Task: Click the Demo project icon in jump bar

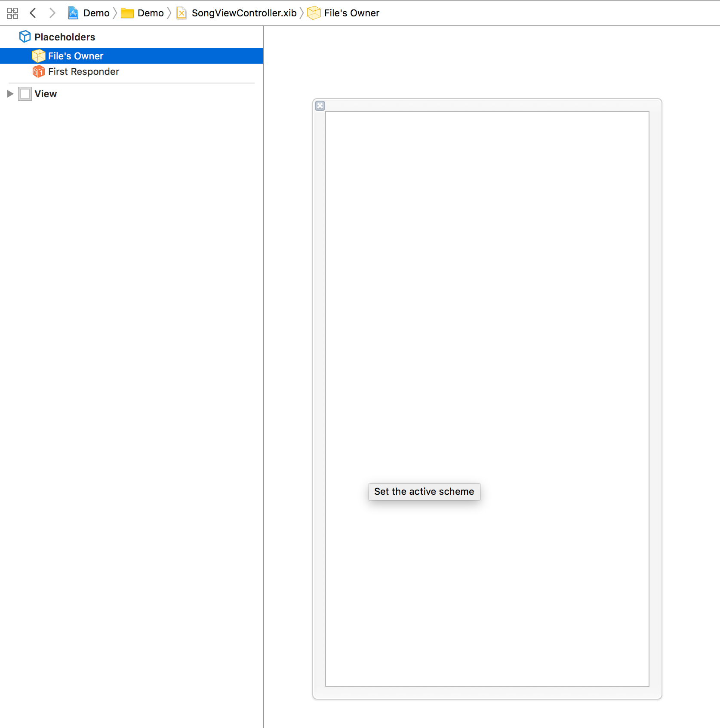Action: pos(73,13)
